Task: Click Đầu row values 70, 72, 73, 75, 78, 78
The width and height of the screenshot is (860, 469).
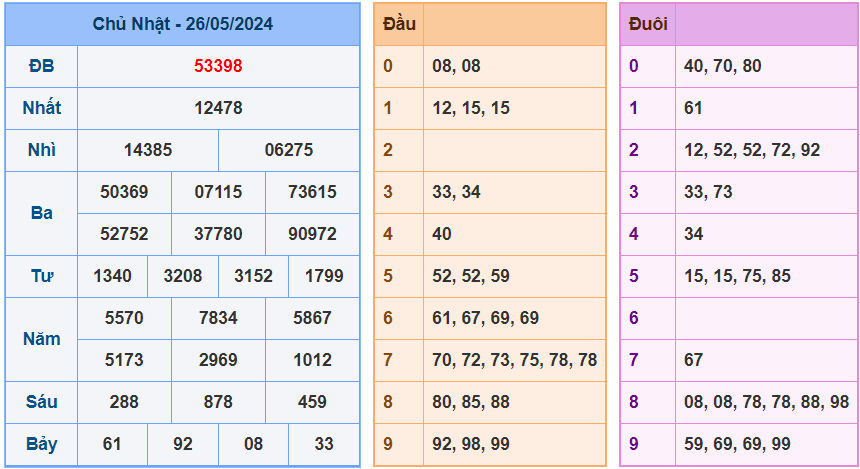Action: pyautogui.click(x=514, y=360)
